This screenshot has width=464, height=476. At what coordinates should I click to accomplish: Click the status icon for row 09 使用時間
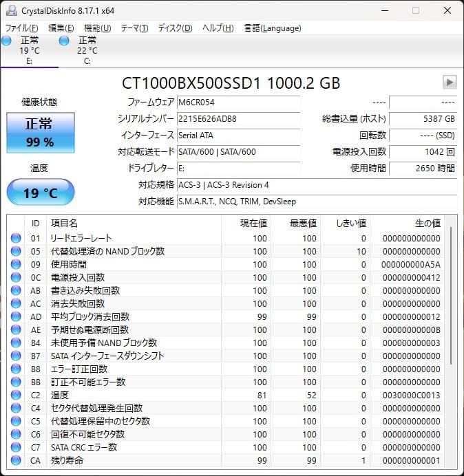pos(16,264)
